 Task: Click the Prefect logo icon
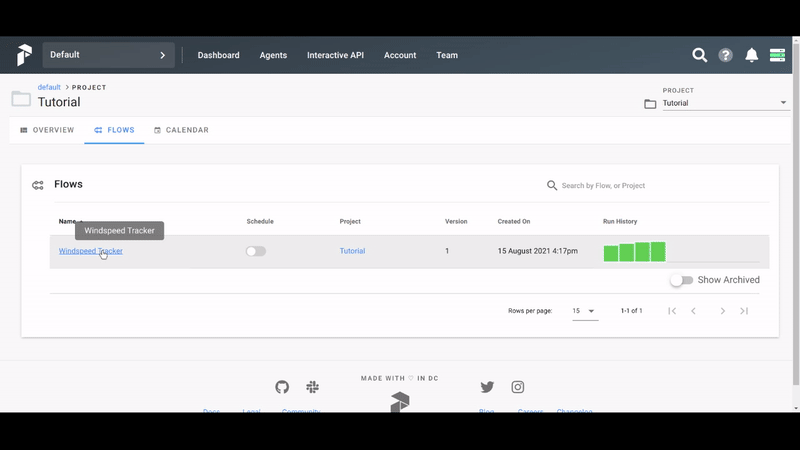24,55
